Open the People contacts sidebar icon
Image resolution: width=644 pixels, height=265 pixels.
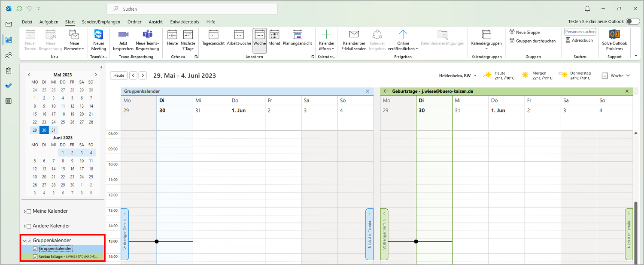pyautogui.click(x=9, y=55)
